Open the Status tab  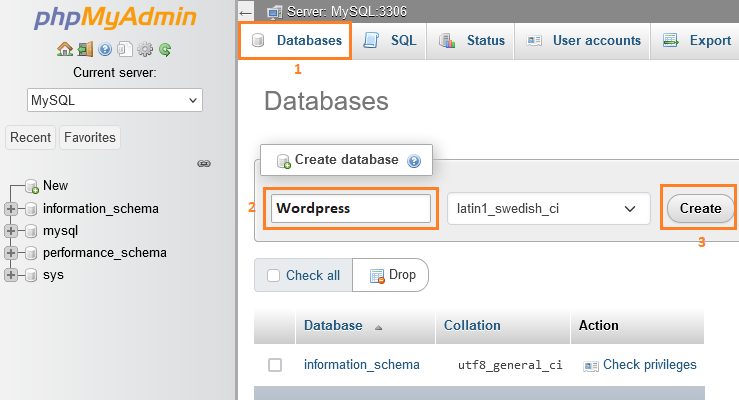[470, 41]
